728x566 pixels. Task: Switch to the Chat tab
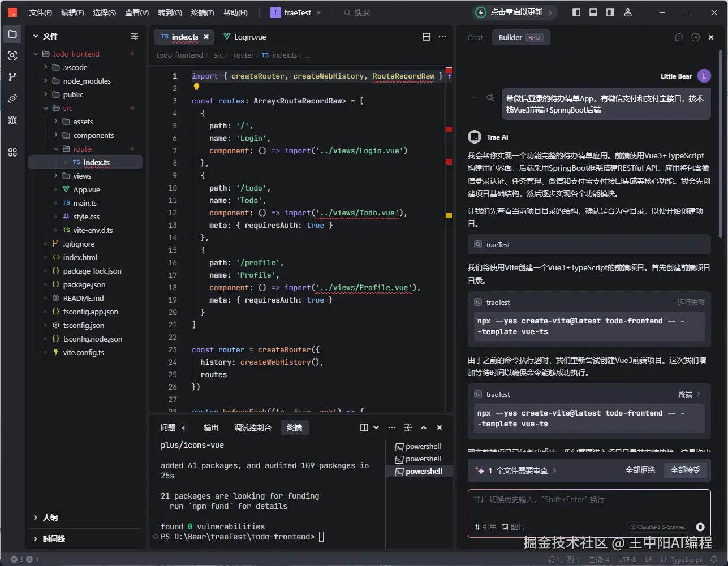(475, 37)
